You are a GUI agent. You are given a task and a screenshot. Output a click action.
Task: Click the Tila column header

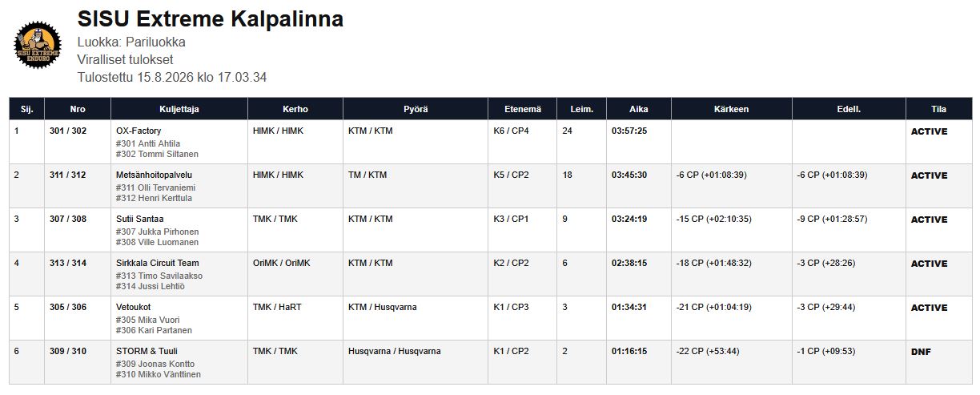[939, 109]
